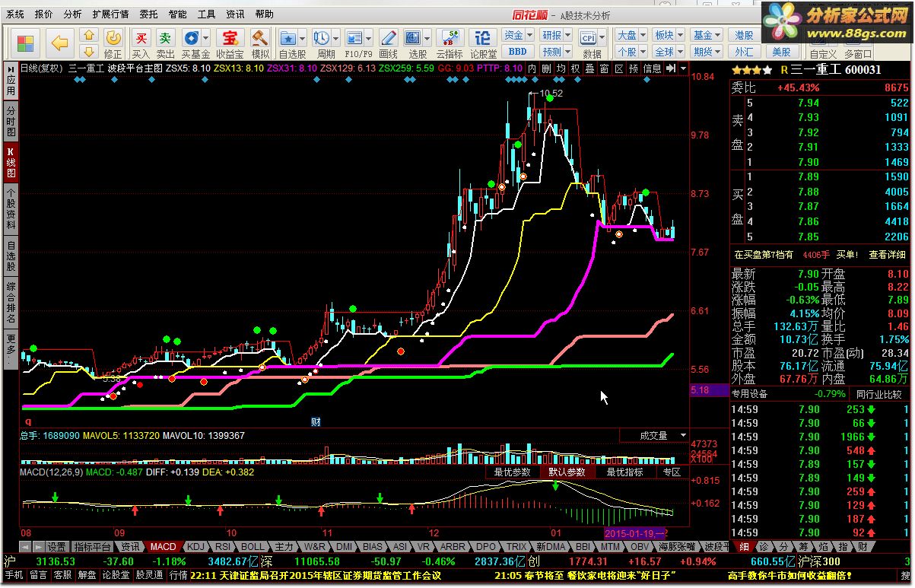
Task: Toggle the 叠 overlay button
Action: [589, 68]
